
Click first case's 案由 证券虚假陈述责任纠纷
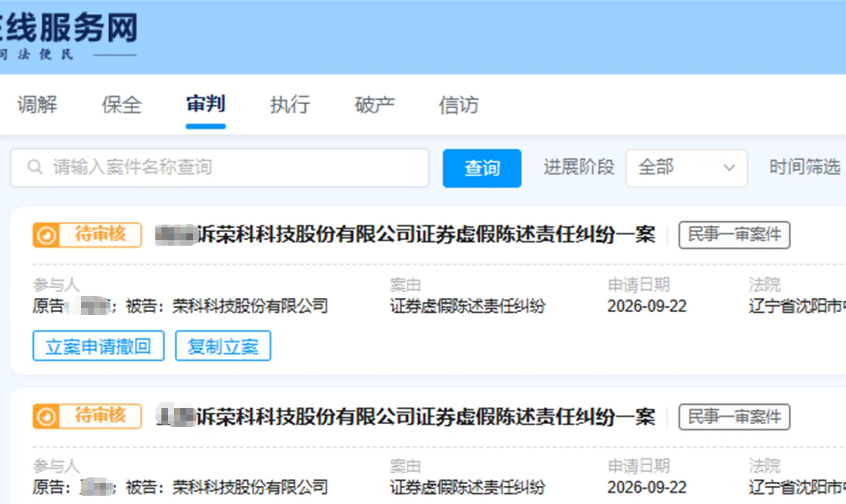(468, 306)
